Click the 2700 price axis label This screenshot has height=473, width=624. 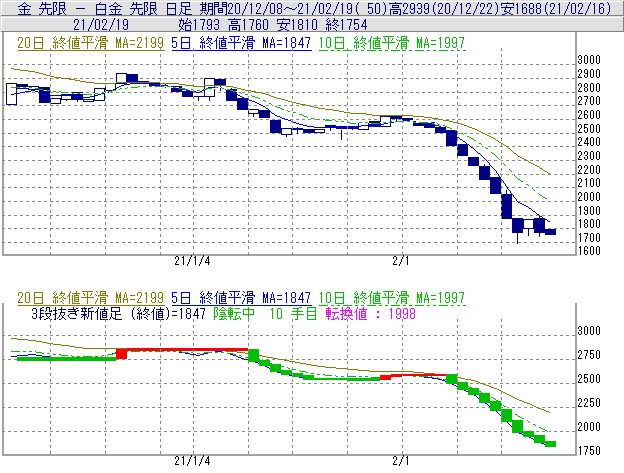tap(589, 101)
